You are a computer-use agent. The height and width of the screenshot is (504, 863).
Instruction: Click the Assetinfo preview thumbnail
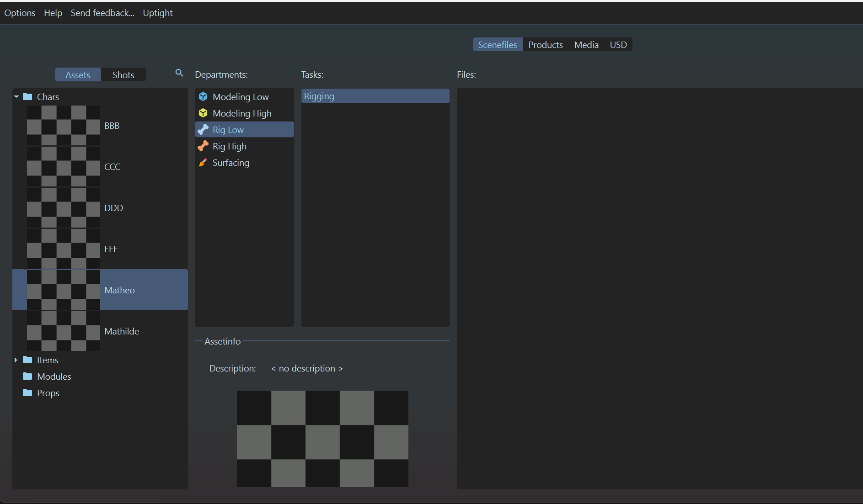coord(322,438)
